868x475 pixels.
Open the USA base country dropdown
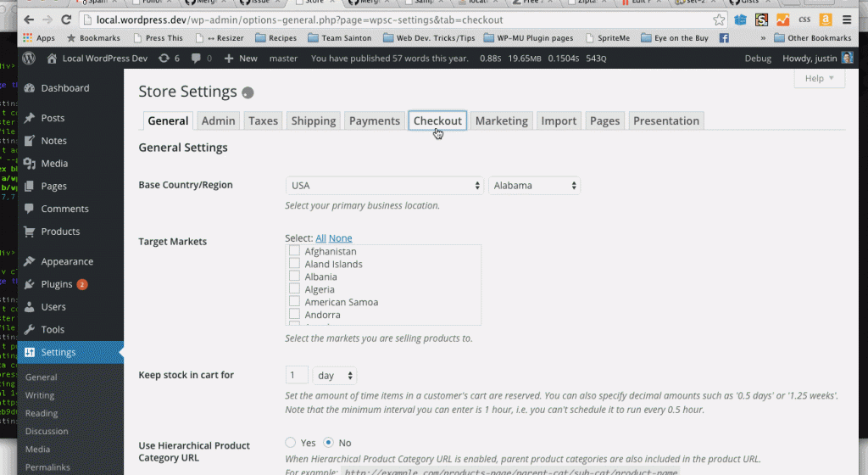[x=384, y=186]
